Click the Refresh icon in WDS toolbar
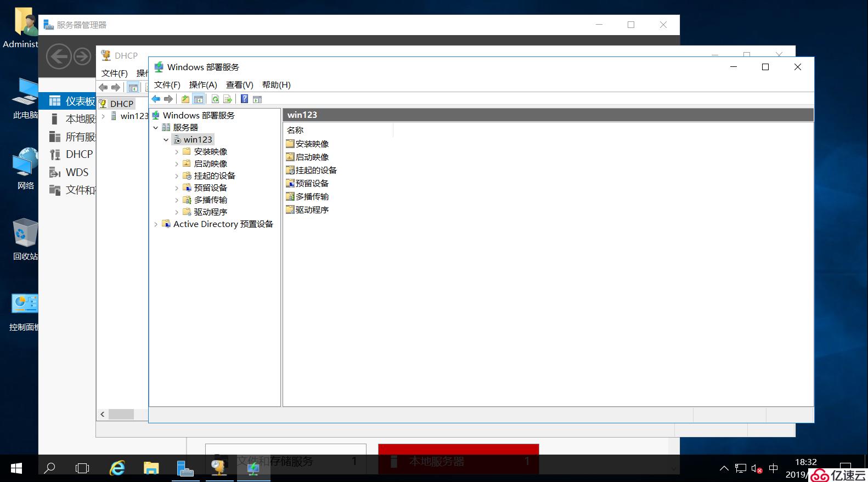The height and width of the screenshot is (482, 868). 215,99
